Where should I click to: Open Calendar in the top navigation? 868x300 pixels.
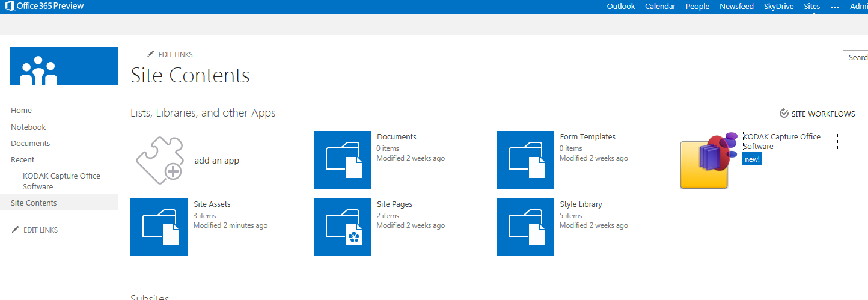point(660,7)
